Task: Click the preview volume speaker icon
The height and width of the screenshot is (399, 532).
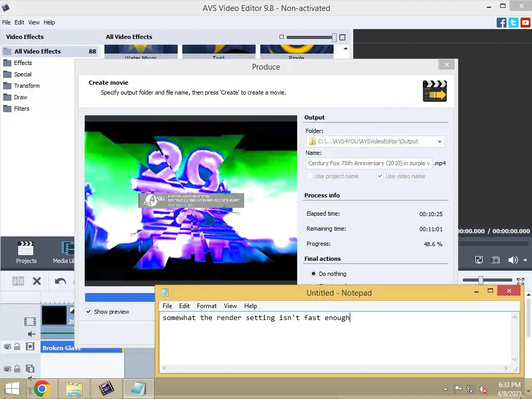Action: pos(513,260)
